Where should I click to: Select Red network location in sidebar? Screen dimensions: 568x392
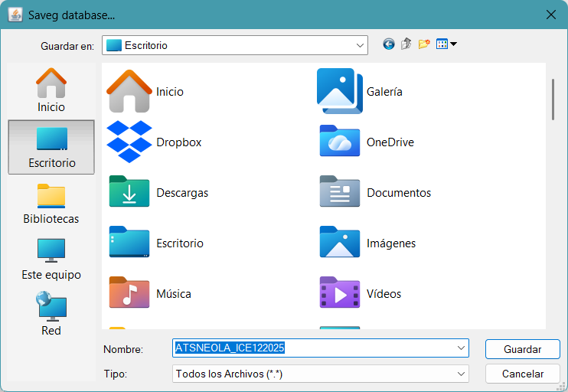coord(51,315)
